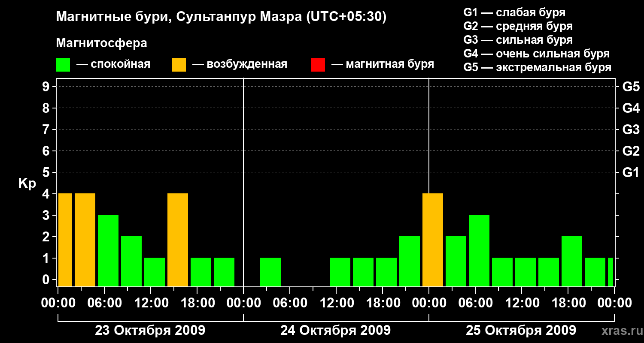The width and height of the screenshot is (644, 343).
Task: Click the '7' value on the Kp axis
Action: click(x=46, y=129)
